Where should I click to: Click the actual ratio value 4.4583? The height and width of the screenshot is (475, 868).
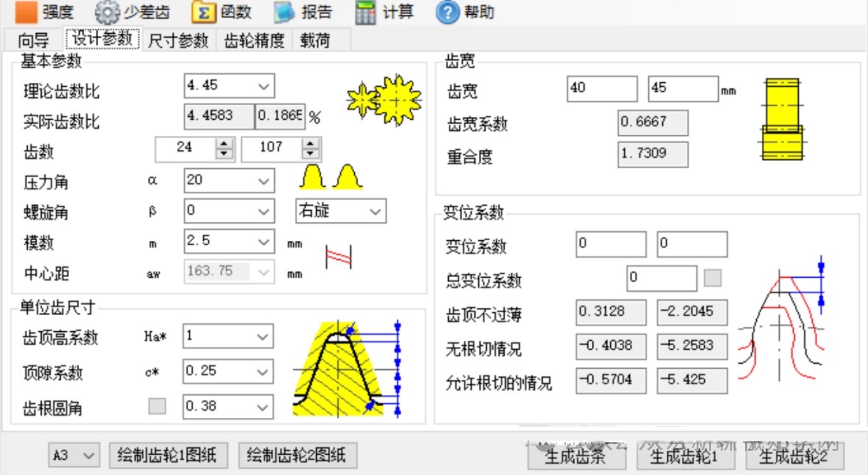[x=219, y=116]
